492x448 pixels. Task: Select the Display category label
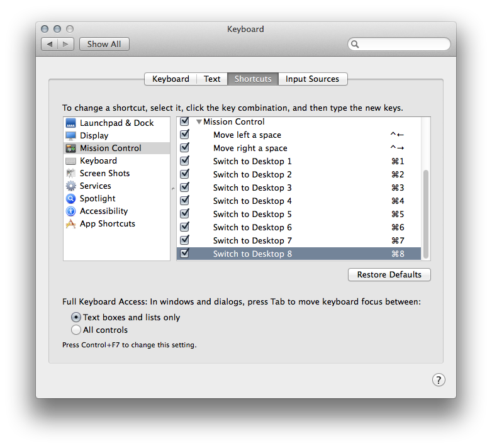click(x=94, y=135)
